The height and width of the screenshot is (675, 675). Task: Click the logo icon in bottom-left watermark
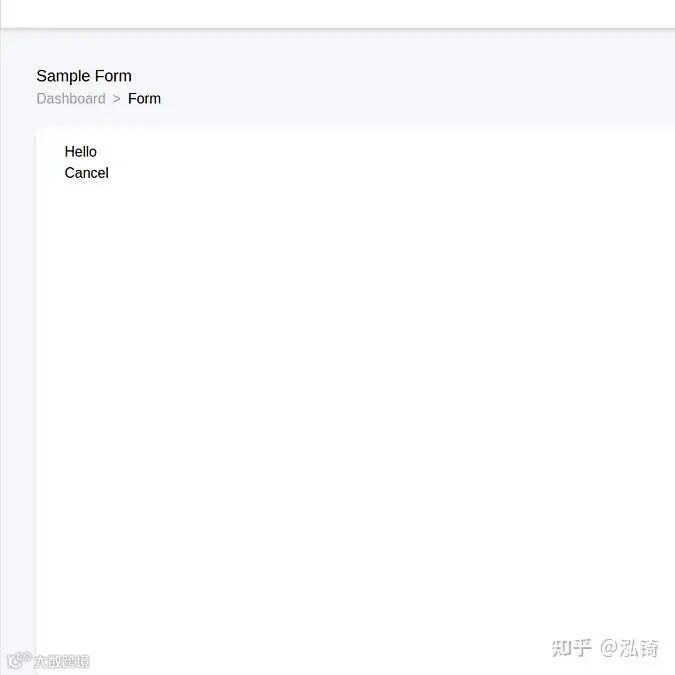click(x=19, y=660)
